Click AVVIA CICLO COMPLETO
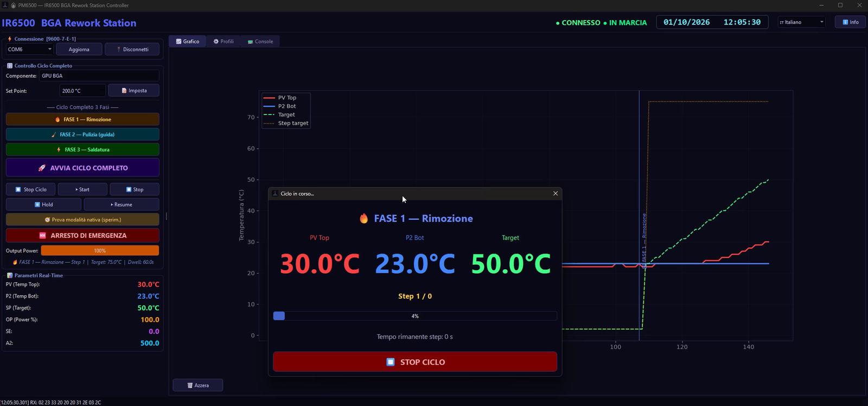 [x=82, y=168]
